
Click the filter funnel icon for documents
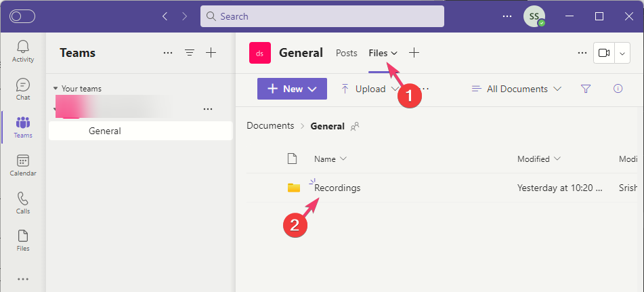click(x=586, y=89)
